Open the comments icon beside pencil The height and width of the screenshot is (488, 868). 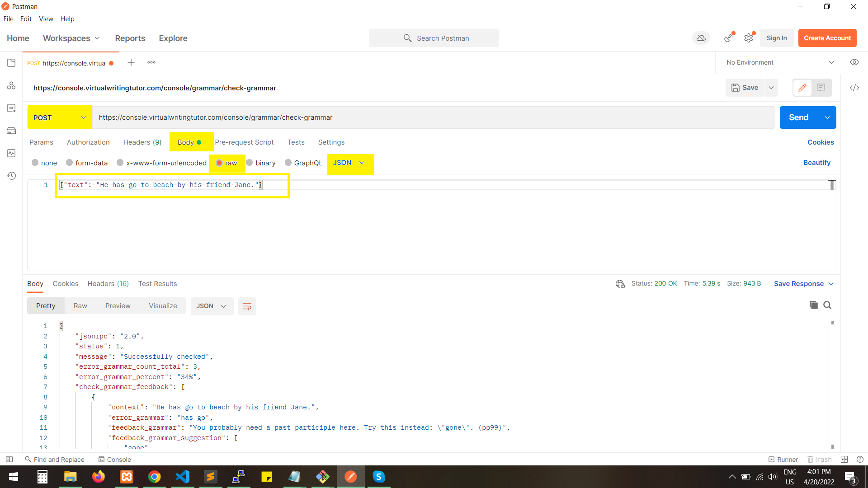[821, 88]
